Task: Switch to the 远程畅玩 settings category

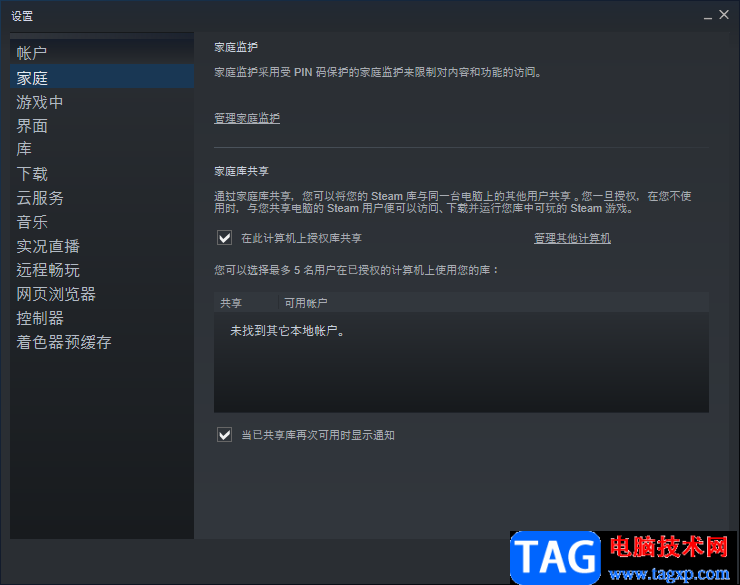Action: [101, 269]
